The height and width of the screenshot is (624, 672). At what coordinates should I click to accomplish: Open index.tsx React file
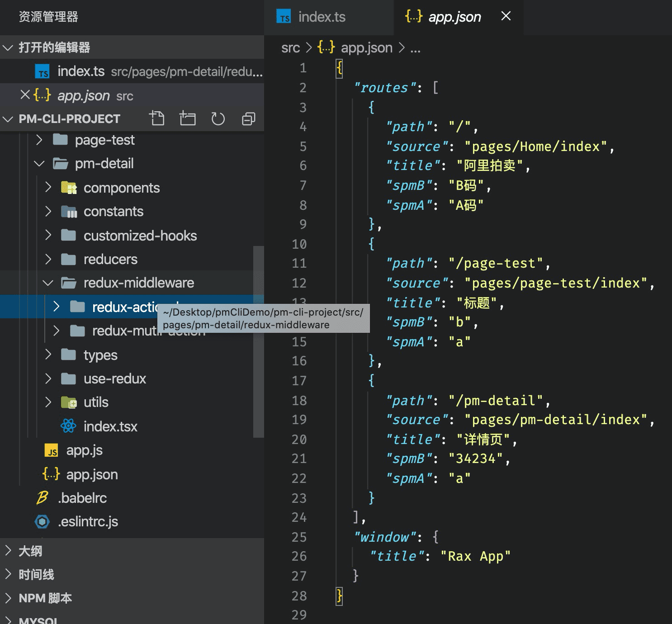tap(110, 426)
